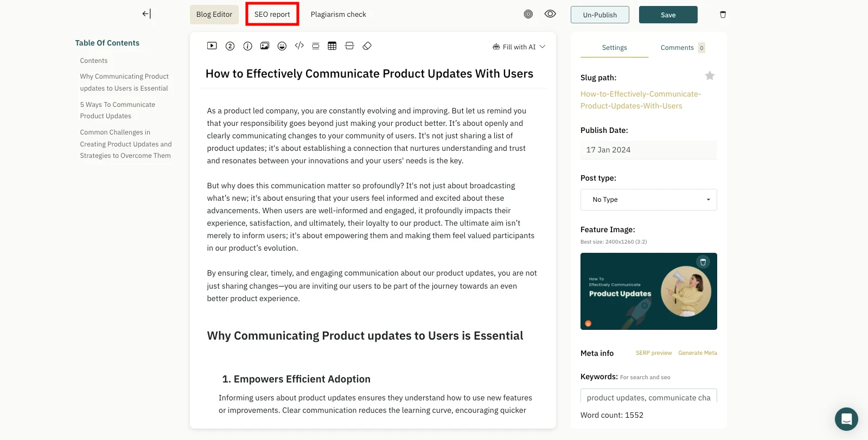868x440 pixels.
Task: Delete the post with trash icon
Action: (723, 15)
